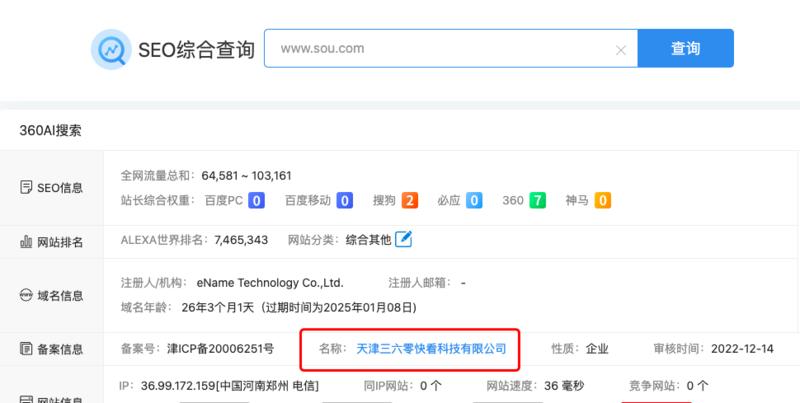Click the 搜狗 weight badge 2

coord(410,200)
